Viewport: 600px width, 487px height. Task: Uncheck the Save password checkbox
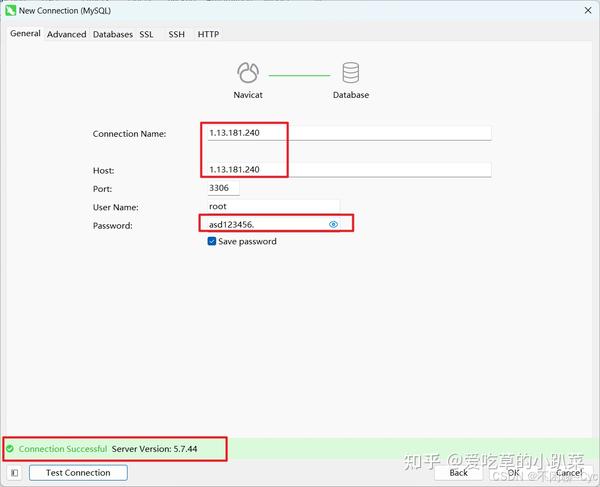212,241
